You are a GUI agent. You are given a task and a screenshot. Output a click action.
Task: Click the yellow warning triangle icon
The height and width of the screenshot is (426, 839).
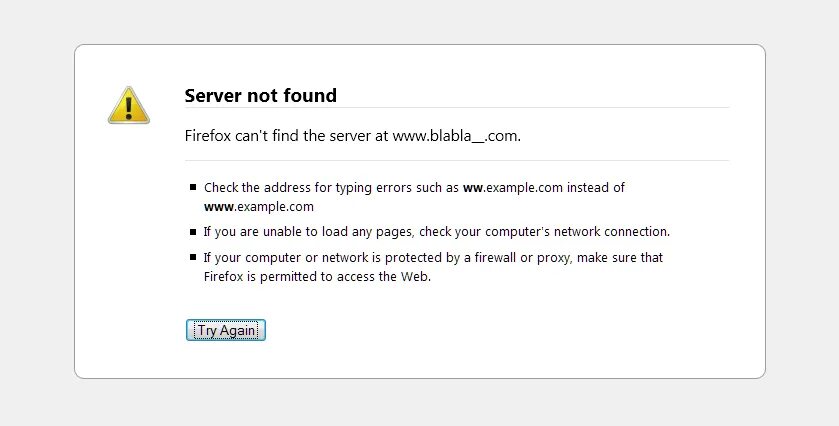pos(129,105)
